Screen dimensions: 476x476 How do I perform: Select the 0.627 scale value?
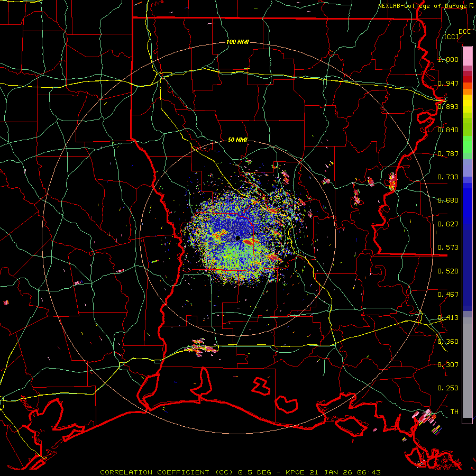pos(448,224)
